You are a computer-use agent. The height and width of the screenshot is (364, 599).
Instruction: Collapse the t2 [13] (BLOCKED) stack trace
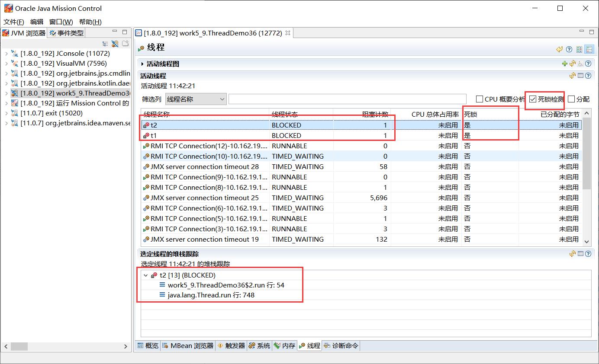pyautogui.click(x=145, y=275)
